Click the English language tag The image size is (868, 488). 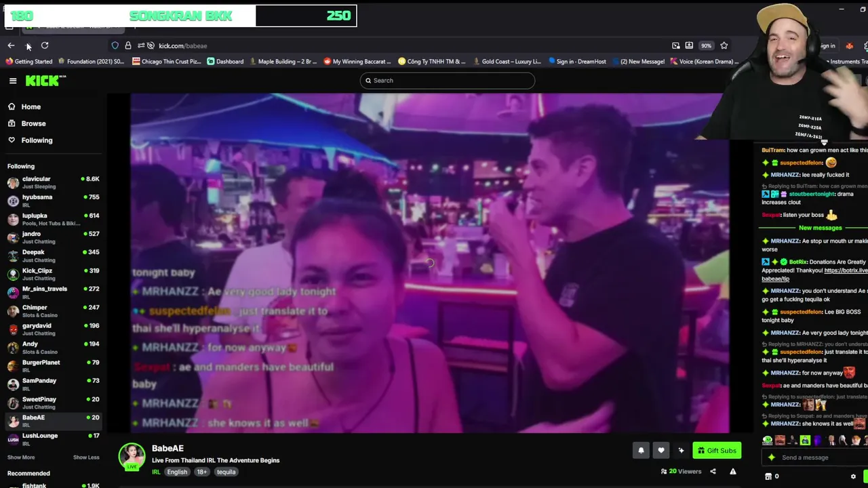pos(177,472)
